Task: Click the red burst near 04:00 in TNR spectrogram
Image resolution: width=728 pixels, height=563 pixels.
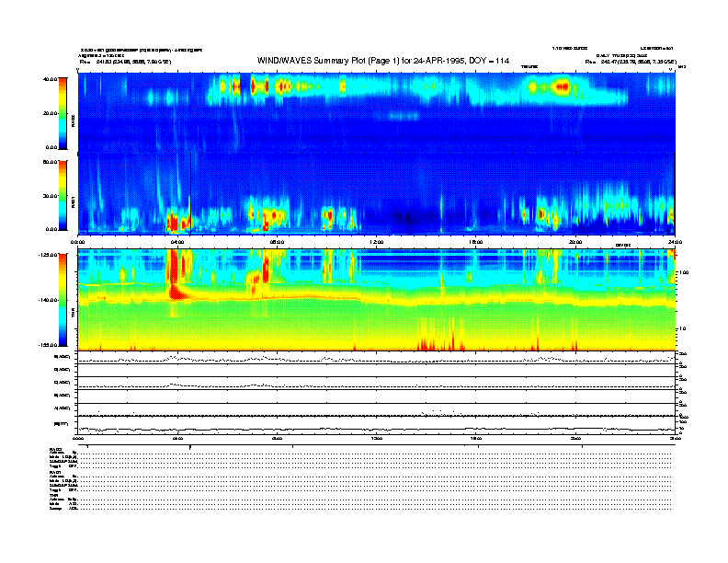Action: pos(175,274)
